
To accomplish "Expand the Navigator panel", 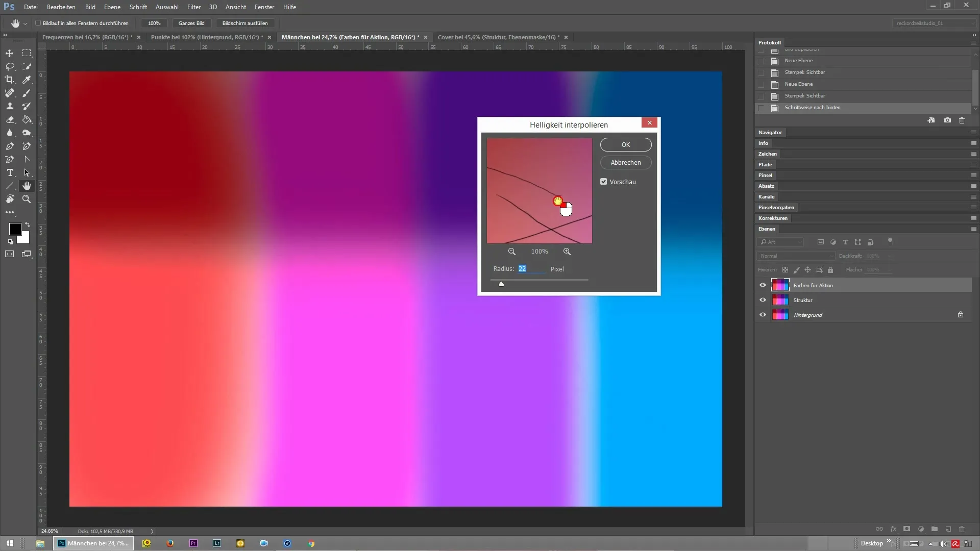I will click(770, 133).
